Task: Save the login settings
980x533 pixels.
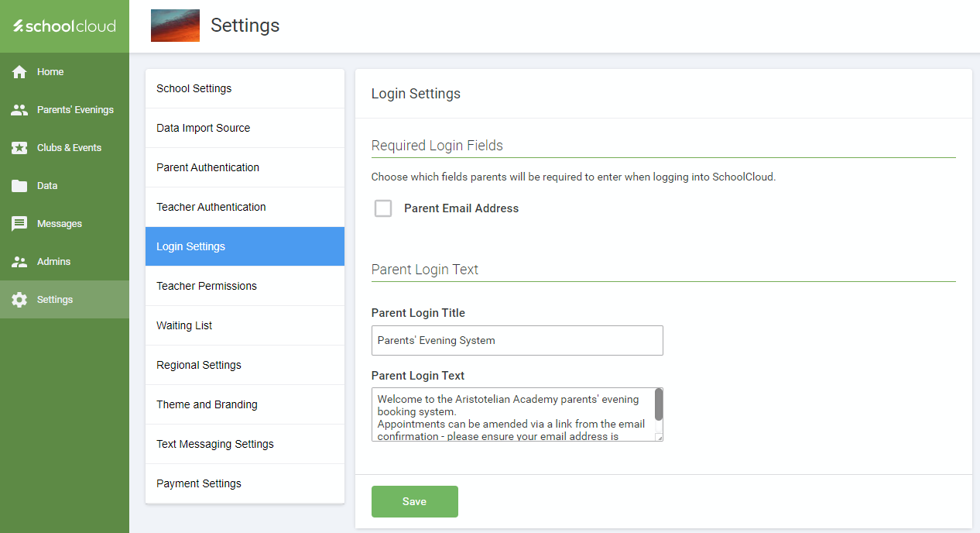Action: (x=414, y=501)
